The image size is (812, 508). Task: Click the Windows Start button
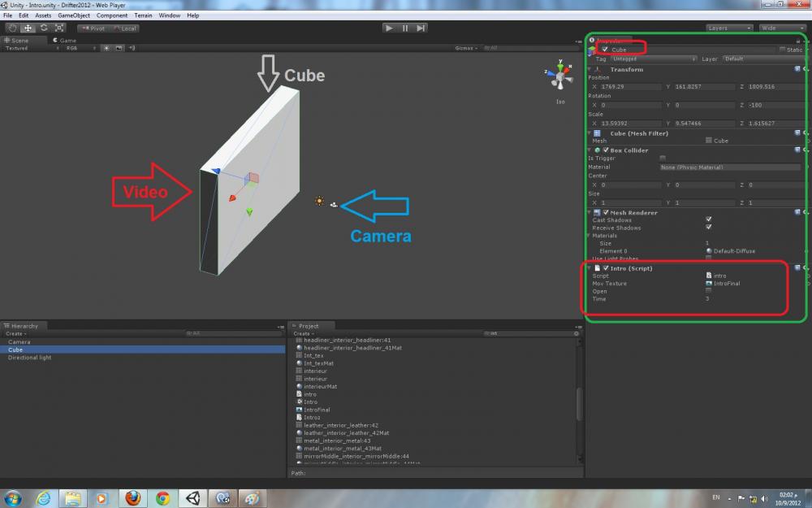[x=13, y=498]
